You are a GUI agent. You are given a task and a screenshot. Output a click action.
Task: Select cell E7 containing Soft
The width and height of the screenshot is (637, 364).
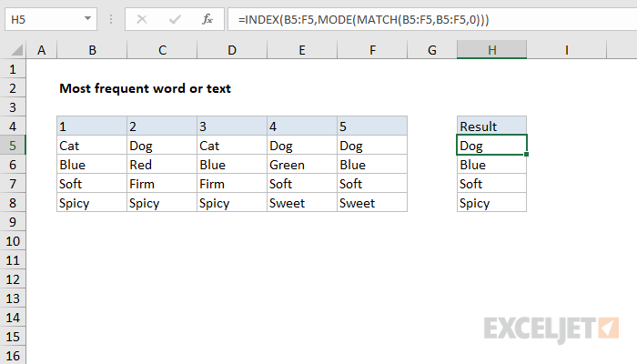pos(302,184)
